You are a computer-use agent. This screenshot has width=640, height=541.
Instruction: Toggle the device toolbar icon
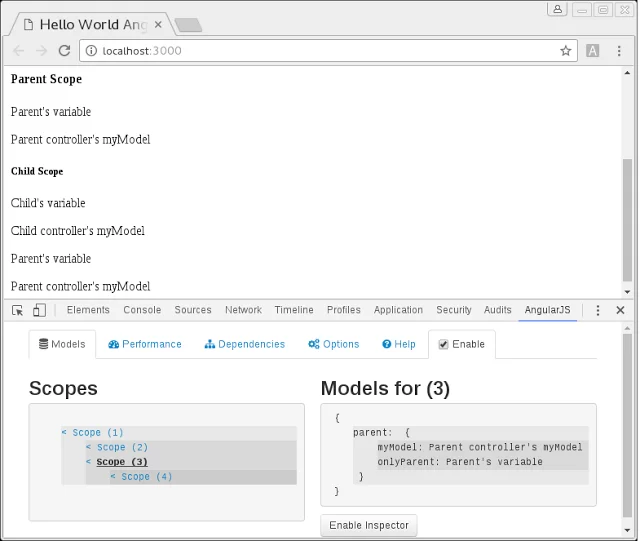[39, 311]
